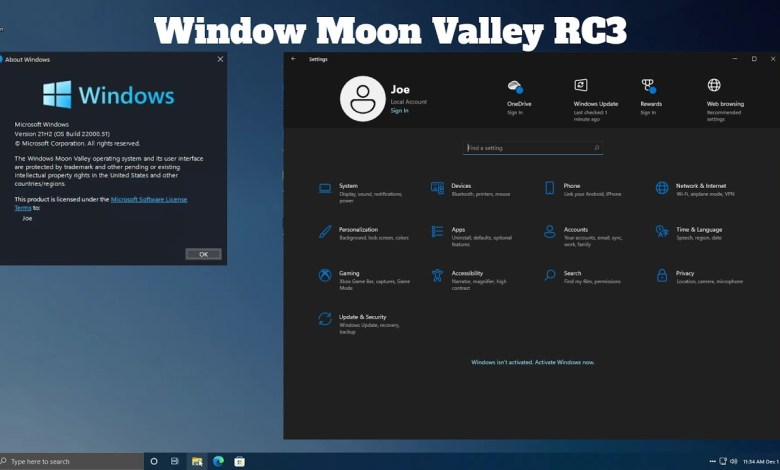The height and width of the screenshot is (470, 780).
Task: Click in the Find a setting field
Action: pyautogui.click(x=532, y=148)
